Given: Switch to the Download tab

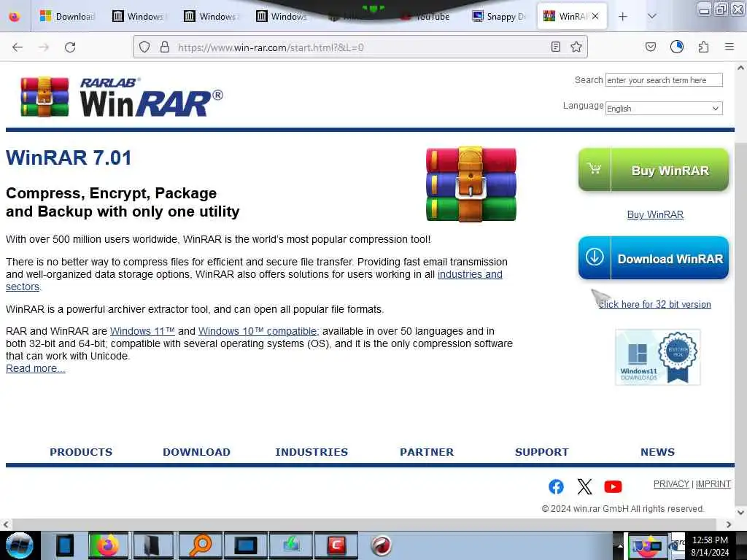Looking at the screenshot, I should pos(66,17).
